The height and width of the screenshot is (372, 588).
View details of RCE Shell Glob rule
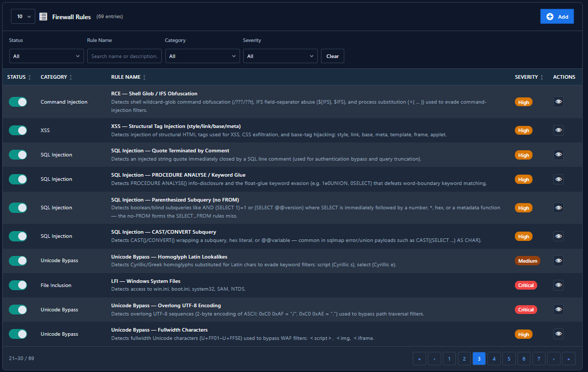(558, 102)
